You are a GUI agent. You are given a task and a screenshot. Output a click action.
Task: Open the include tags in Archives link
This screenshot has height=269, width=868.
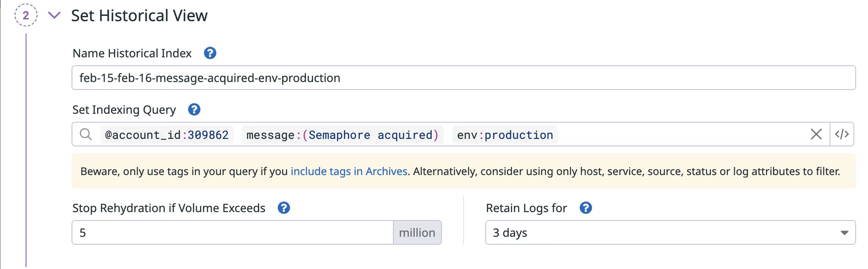pos(349,172)
